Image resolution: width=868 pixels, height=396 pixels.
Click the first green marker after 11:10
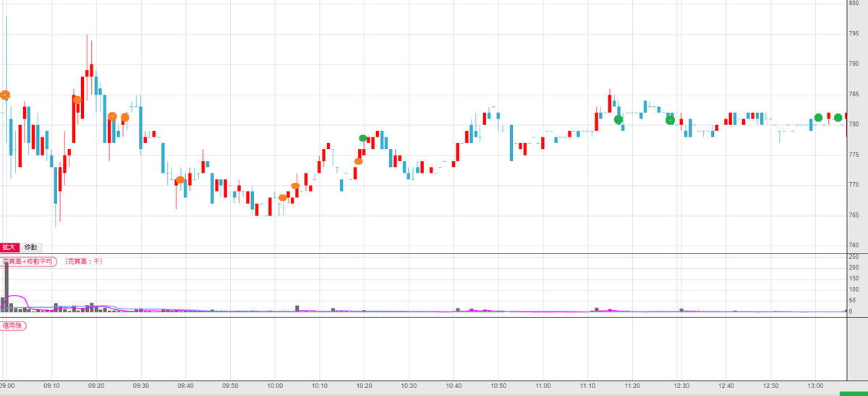tap(618, 120)
